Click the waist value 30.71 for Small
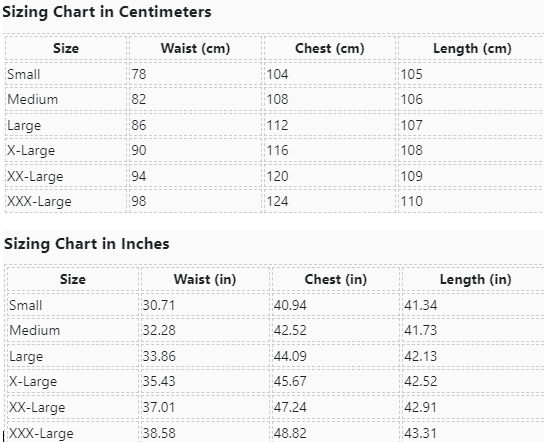The height and width of the screenshot is (442, 544). (159, 306)
